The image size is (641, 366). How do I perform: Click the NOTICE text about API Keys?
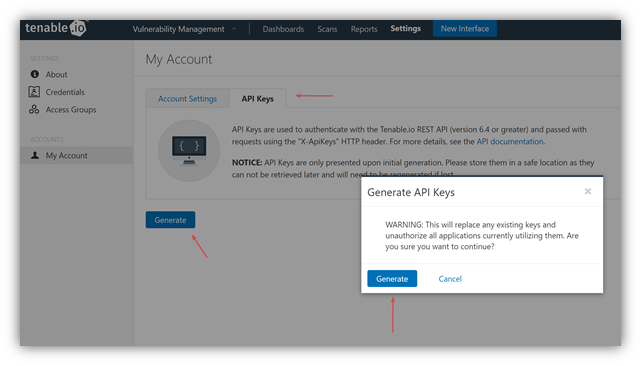click(x=413, y=168)
